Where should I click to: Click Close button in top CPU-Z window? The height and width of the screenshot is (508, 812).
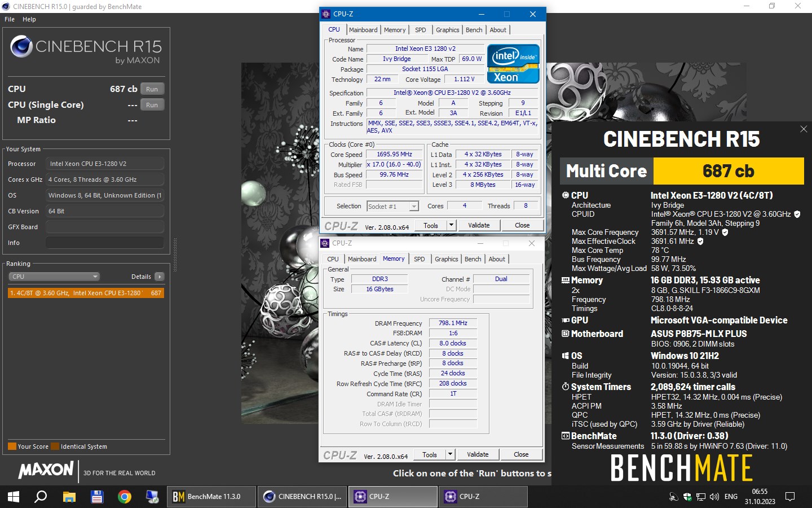point(522,225)
